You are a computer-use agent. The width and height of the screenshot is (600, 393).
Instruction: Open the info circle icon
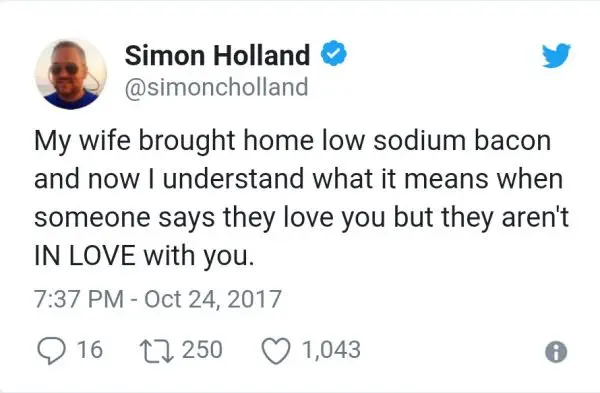click(x=556, y=352)
